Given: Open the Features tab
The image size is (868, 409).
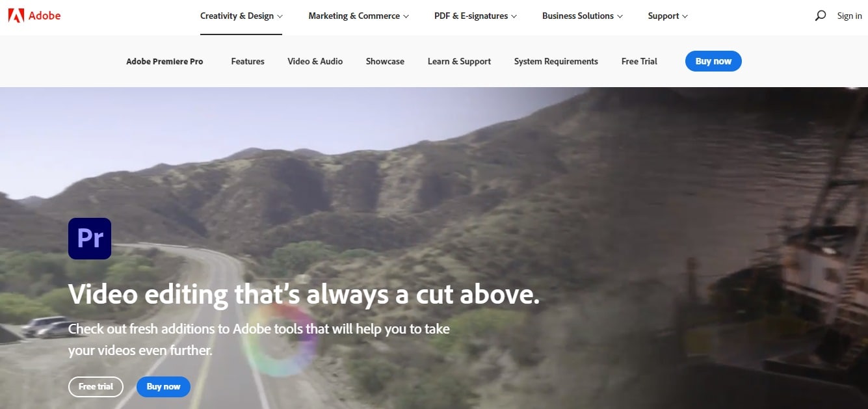Looking at the screenshot, I should 248,61.
